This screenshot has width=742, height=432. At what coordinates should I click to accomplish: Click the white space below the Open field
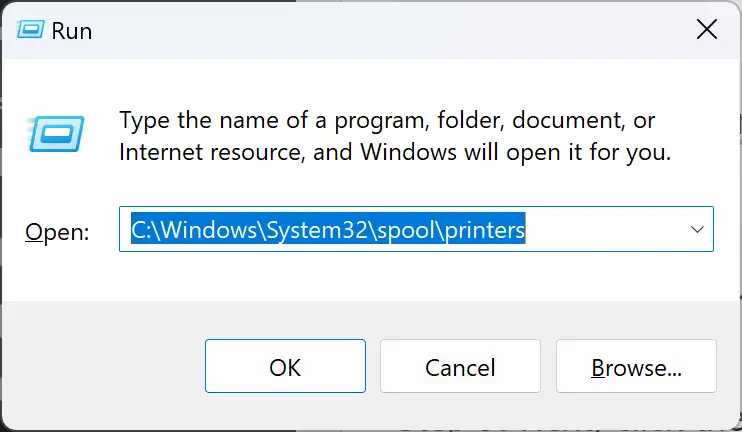point(416,276)
